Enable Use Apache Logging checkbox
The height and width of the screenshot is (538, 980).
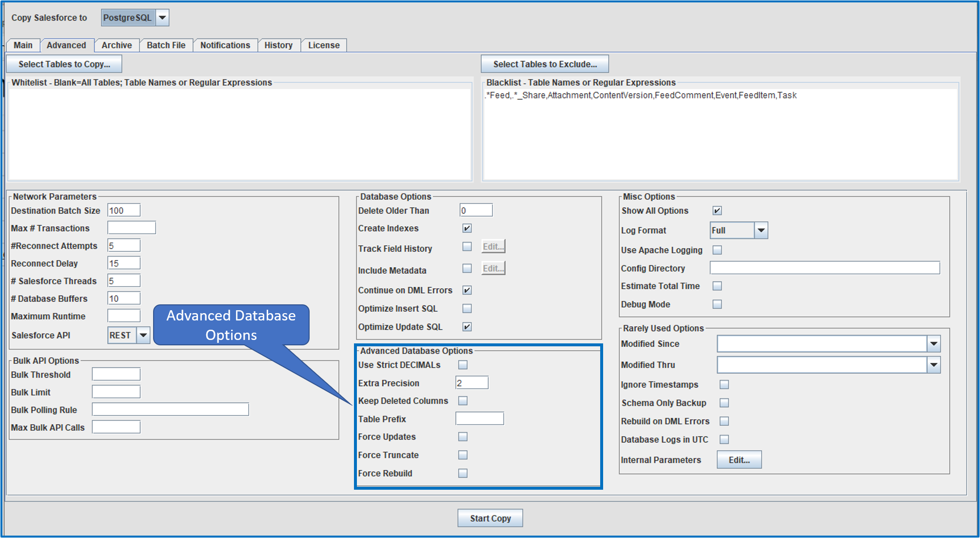coord(717,250)
